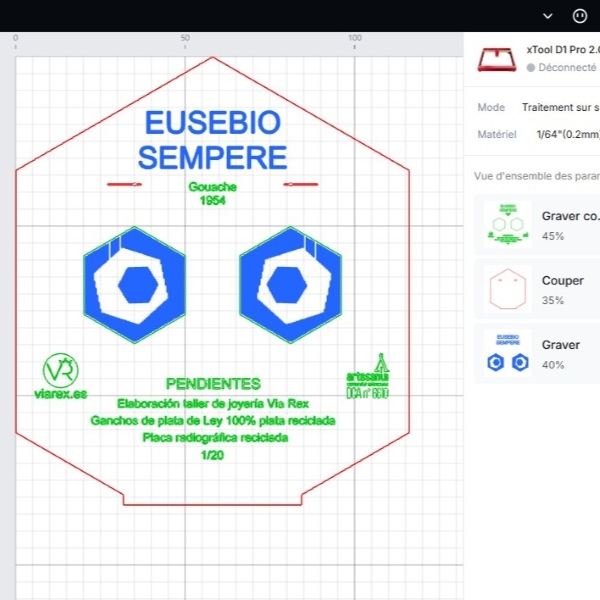Select the red Couper layer thumbnail
This screenshot has height=600, width=600.
pos(507,290)
